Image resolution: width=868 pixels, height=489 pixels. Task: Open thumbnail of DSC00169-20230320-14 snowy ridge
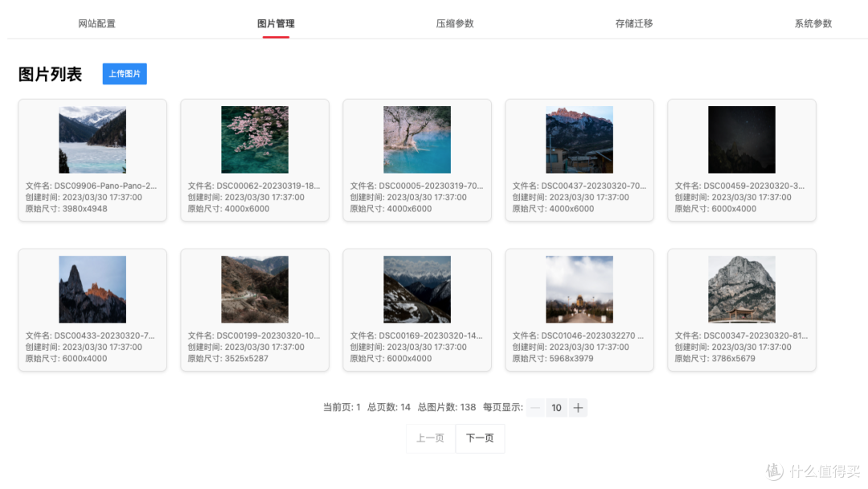click(417, 289)
